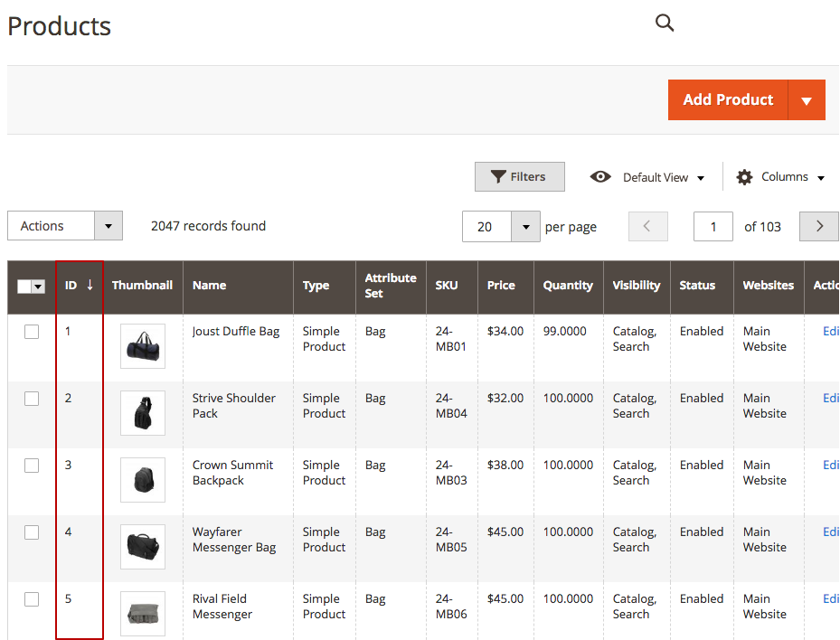Sort by the Name column header
840x640 pixels.
tap(210, 286)
